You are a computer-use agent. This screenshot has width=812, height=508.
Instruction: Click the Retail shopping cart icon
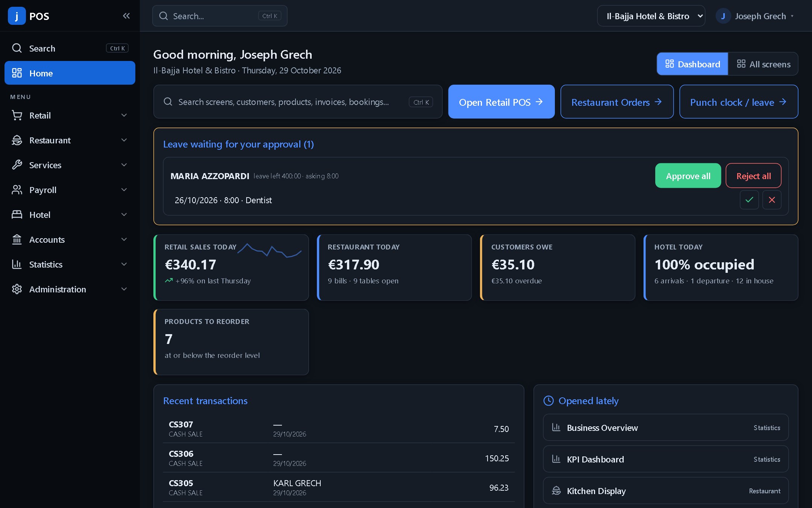(x=17, y=116)
